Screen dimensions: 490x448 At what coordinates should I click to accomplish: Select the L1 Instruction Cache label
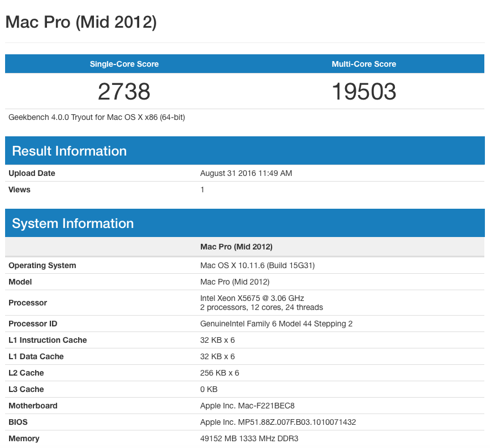point(48,340)
